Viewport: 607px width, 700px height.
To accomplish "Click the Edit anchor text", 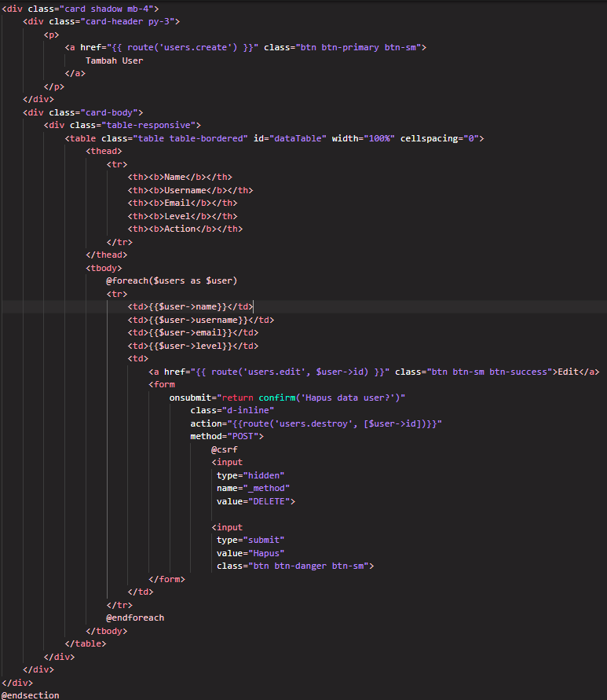I will (x=569, y=372).
